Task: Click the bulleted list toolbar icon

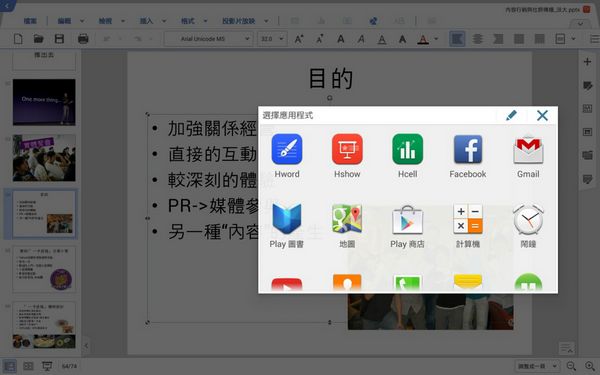Action: coord(594,39)
